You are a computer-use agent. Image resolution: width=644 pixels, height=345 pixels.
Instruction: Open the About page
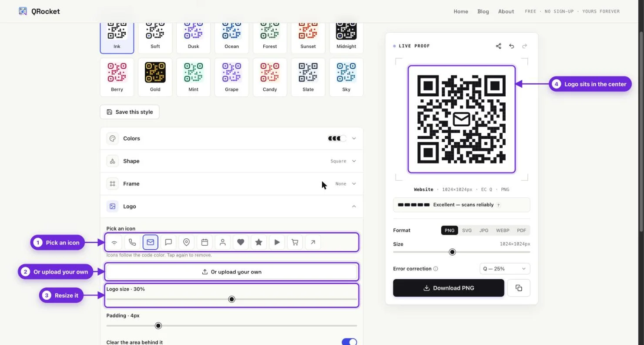506,11
